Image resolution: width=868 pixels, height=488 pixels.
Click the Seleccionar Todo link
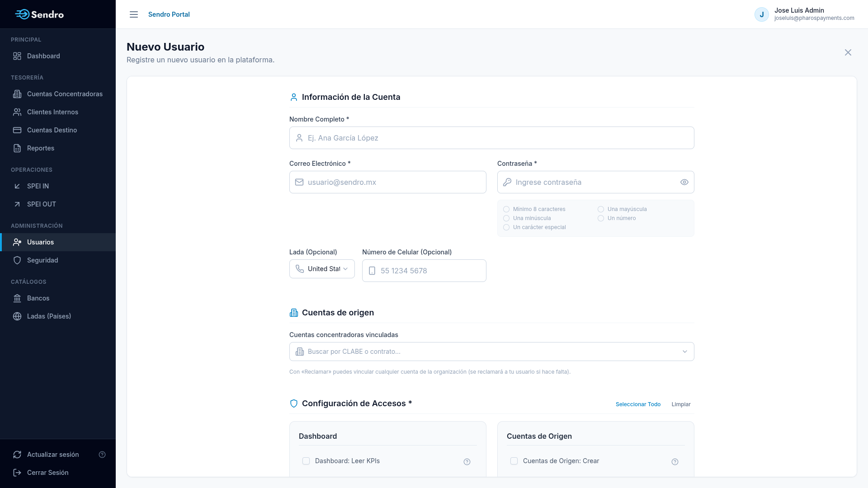click(638, 404)
